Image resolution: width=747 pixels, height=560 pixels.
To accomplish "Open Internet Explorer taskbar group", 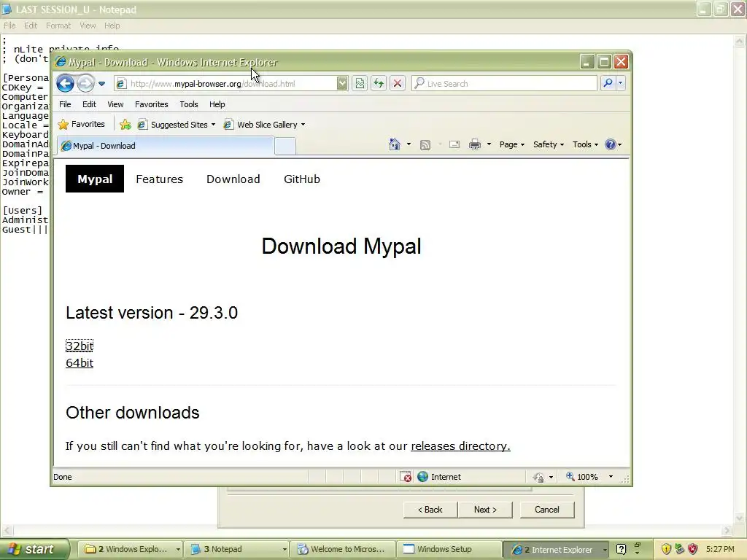I will coord(556,549).
